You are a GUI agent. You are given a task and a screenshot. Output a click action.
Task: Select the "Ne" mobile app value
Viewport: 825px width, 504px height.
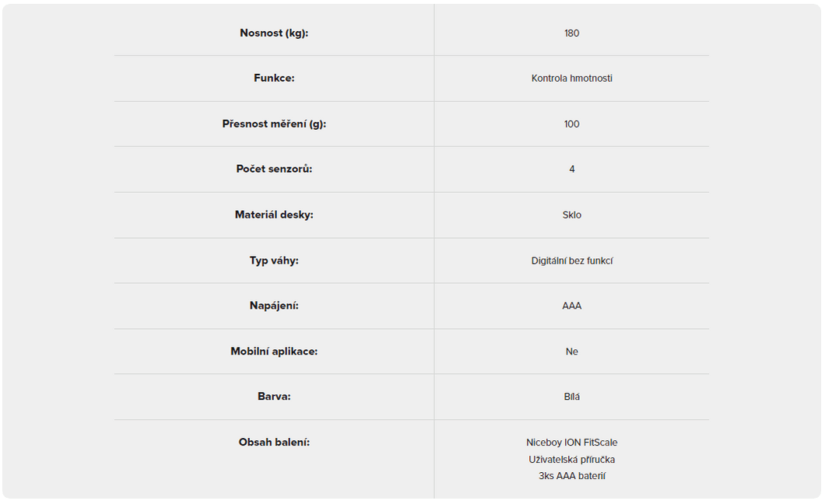tap(572, 352)
